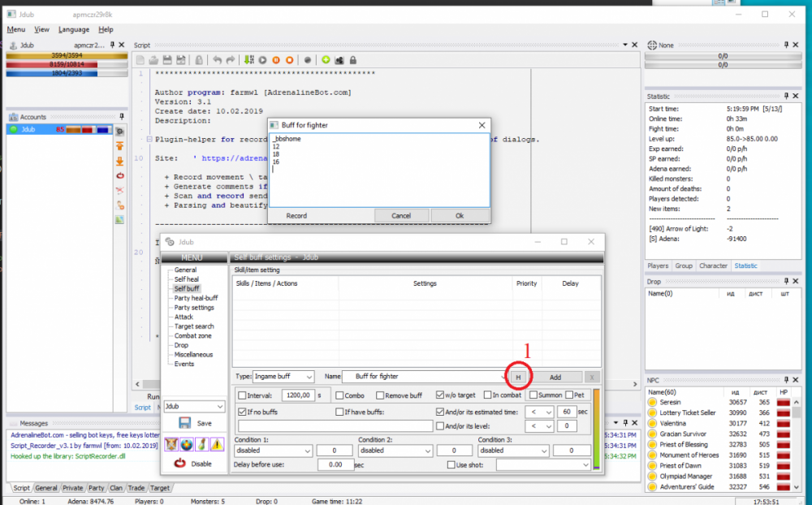This screenshot has width=812, height=505.
Task: Click the 'Delay before use' input field
Action: 336,465
